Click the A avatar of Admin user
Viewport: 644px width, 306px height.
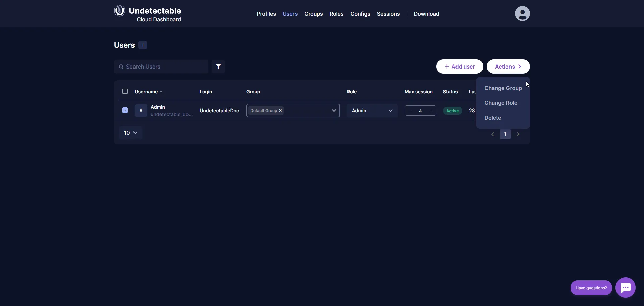(141, 111)
